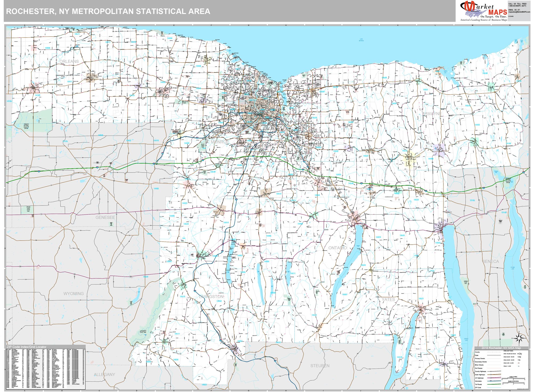Screen dimensions: 533x392
Task: Click the 'Scale in Kilometers' bar label
Action: tap(513, 381)
